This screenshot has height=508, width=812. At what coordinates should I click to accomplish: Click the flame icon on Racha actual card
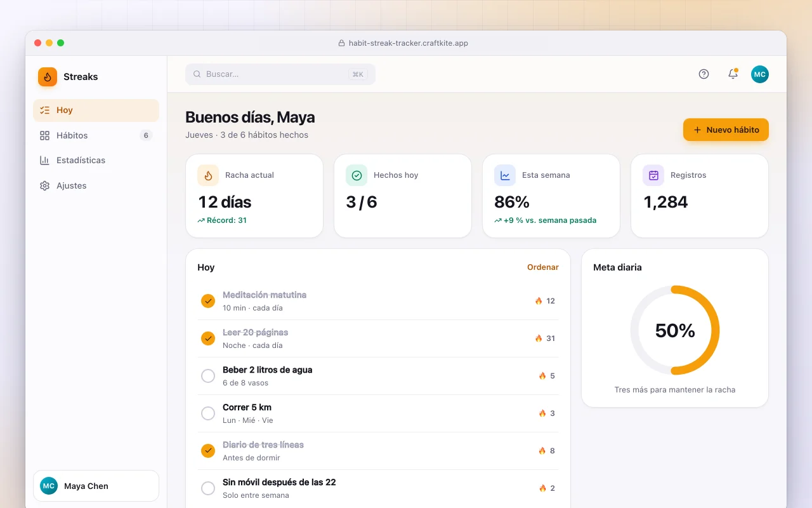click(208, 175)
